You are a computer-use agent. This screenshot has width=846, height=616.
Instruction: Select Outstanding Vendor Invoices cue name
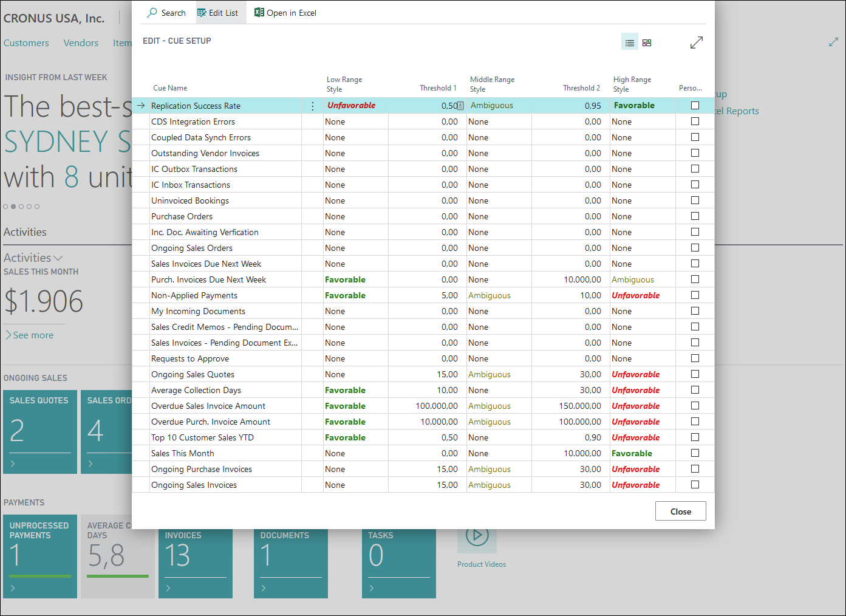(205, 153)
